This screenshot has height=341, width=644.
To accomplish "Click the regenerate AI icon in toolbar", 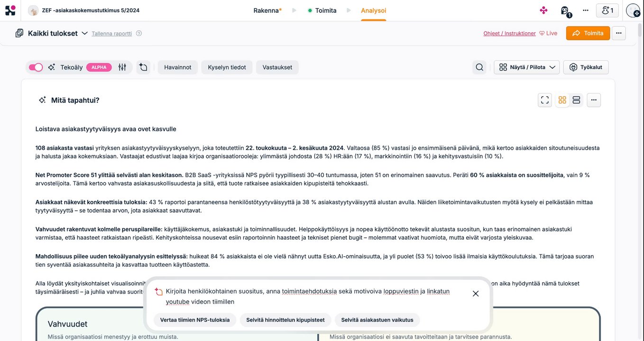I will (143, 67).
